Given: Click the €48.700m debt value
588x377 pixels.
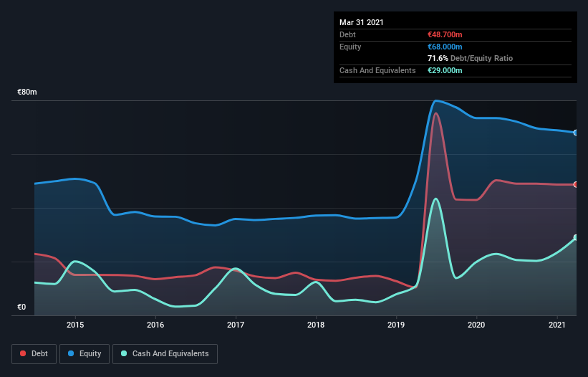Looking at the screenshot, I should [x=445, y=34].
